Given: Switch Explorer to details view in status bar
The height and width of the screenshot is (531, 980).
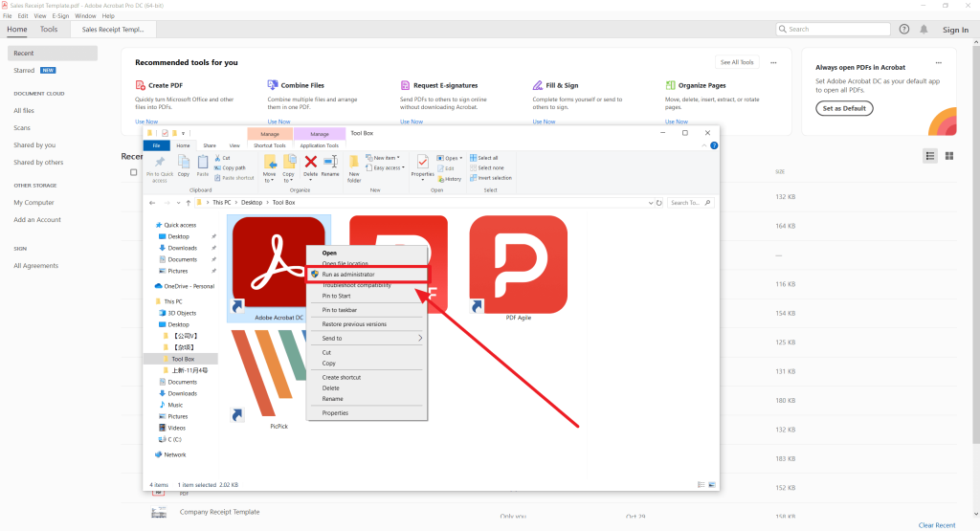Looking at the screenshot, I should pos(702,485).
